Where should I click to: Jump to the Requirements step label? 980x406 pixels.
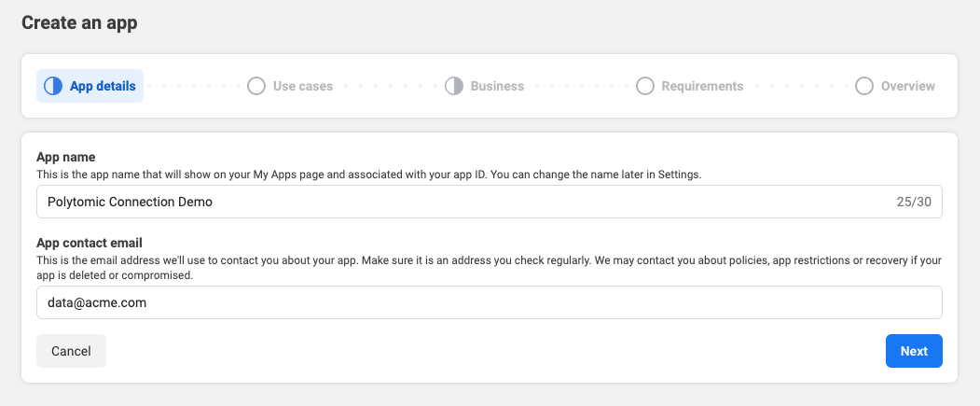click(x=702, y=86)
